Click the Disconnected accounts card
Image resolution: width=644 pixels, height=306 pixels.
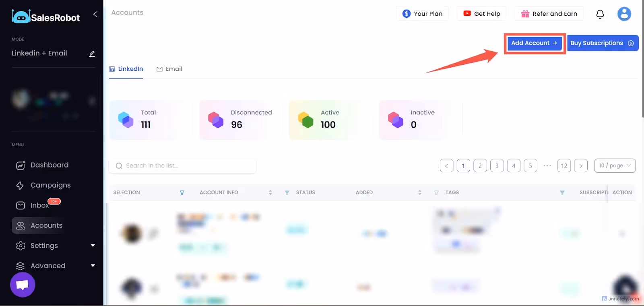tap(241, 120)
